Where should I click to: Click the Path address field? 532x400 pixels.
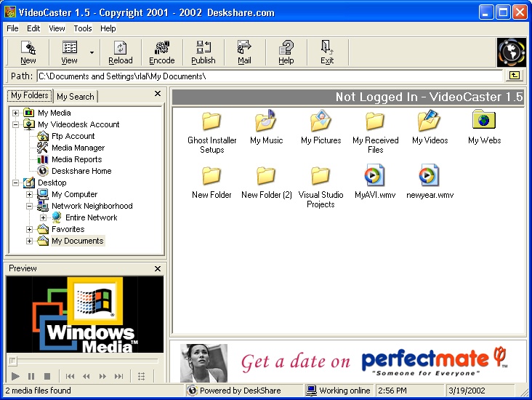270,76
